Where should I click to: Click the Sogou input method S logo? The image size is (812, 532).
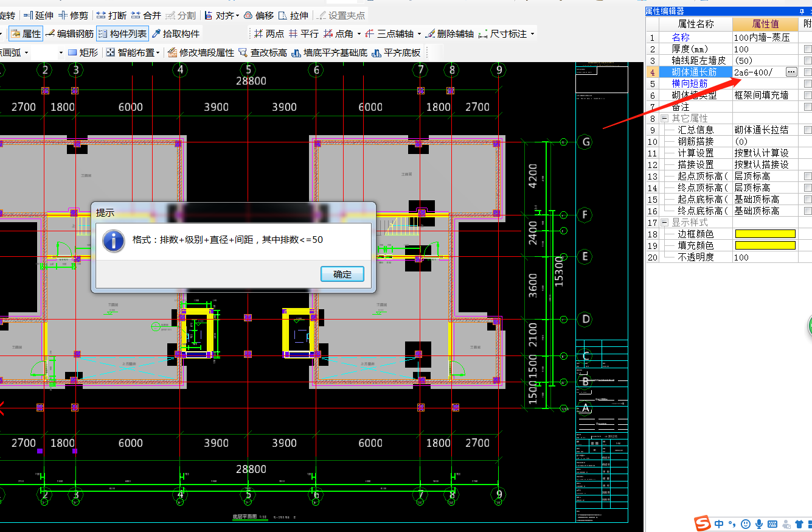coord(703,523)
